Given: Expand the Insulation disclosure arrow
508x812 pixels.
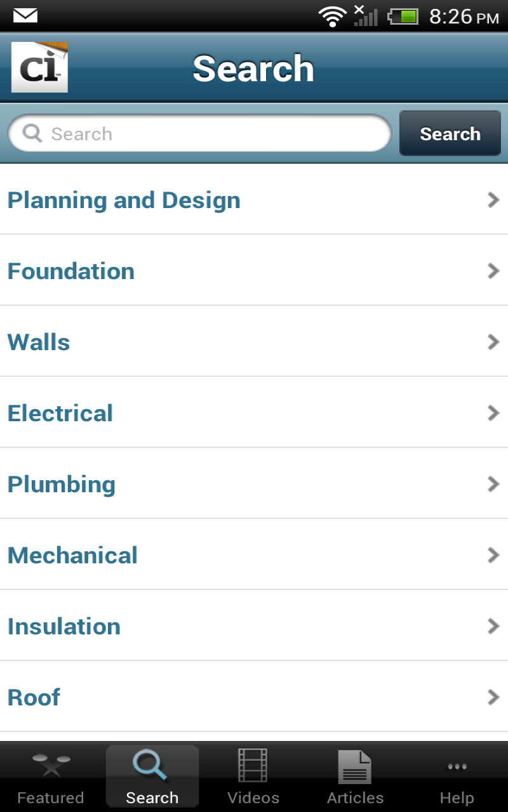Looking at the screenshot, I should click(x=493, y=626).
